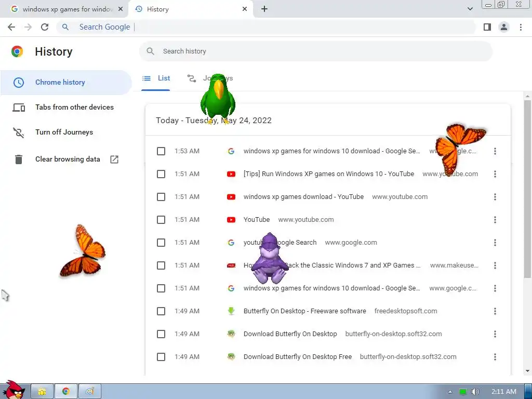This screenshot has height=399, width=532.
Task: Open actions menu for Butterfly On Desktop Freeware entry
Action: pyautogui.click(x=495, y=311)
